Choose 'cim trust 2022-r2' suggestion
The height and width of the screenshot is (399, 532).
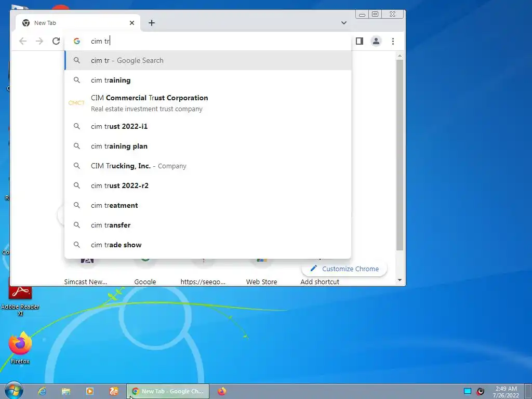click(208, 185)
